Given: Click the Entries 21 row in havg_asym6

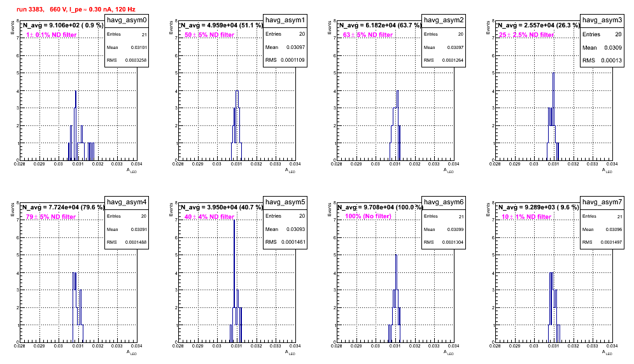Looking at the screenshot, I should 444,216.
